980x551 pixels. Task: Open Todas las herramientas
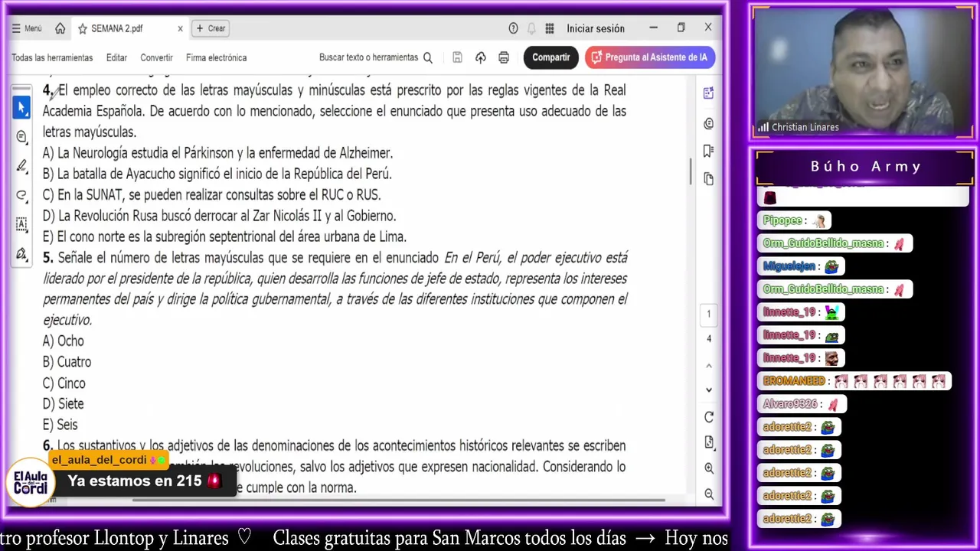click(x=52, y=57)
